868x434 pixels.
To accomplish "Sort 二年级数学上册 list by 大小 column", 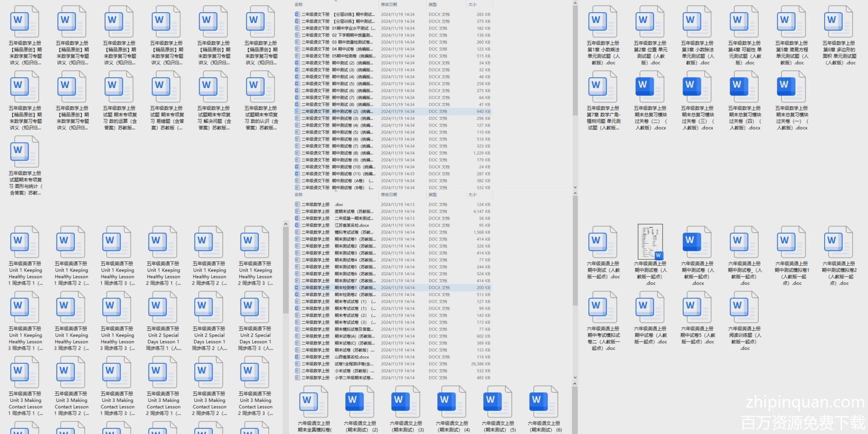I will 472,195.
